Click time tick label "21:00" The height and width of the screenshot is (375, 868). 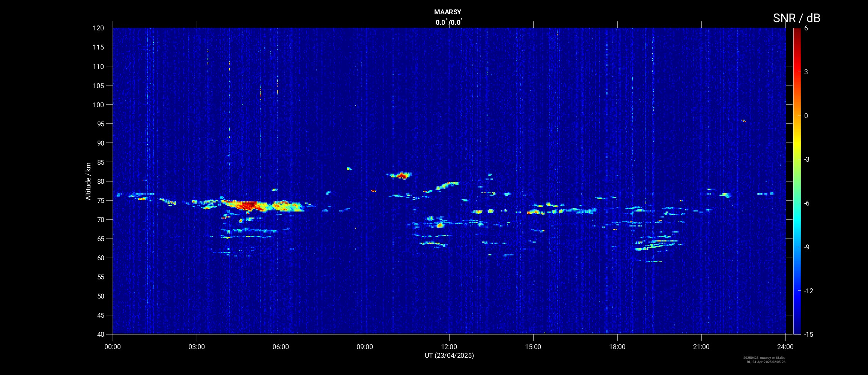tap(701, 347)
